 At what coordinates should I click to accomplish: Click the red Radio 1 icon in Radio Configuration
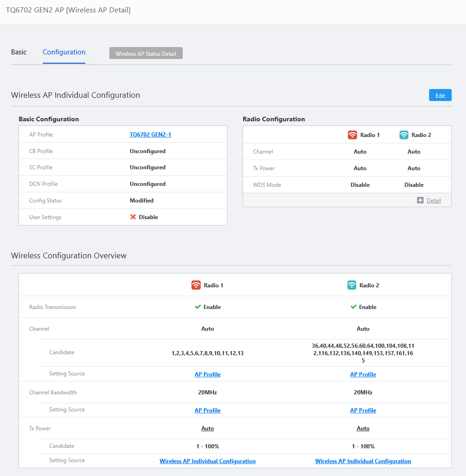(352, 135)
